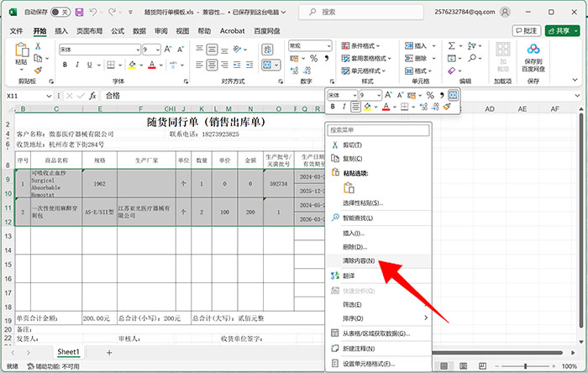Open the number format dropdown in ribbon
Screen dimensions: 588x373
tap(329, 46)
